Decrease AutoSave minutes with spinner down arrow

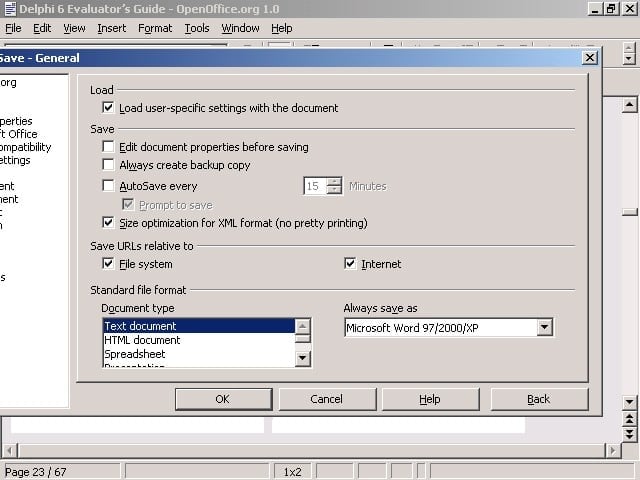point(335,190)
